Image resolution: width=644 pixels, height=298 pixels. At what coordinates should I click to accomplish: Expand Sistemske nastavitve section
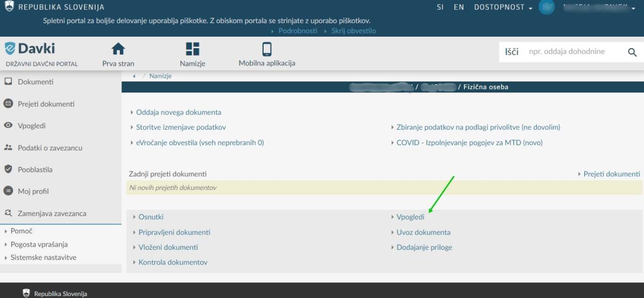point(43,257)
